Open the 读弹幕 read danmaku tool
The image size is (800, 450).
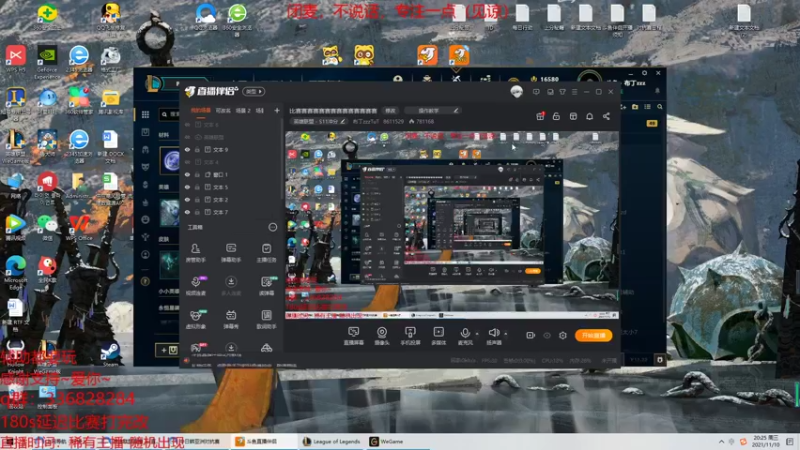click(267, 286)
